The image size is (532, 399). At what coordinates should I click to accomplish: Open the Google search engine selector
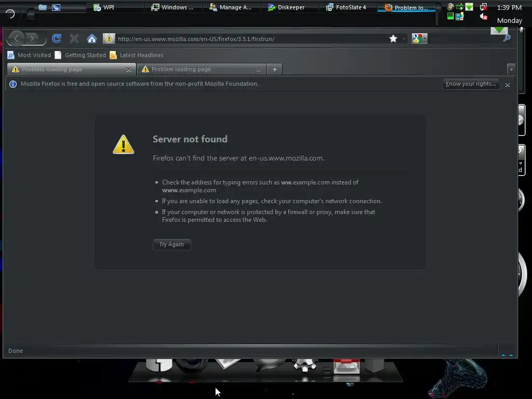(419, 38)
